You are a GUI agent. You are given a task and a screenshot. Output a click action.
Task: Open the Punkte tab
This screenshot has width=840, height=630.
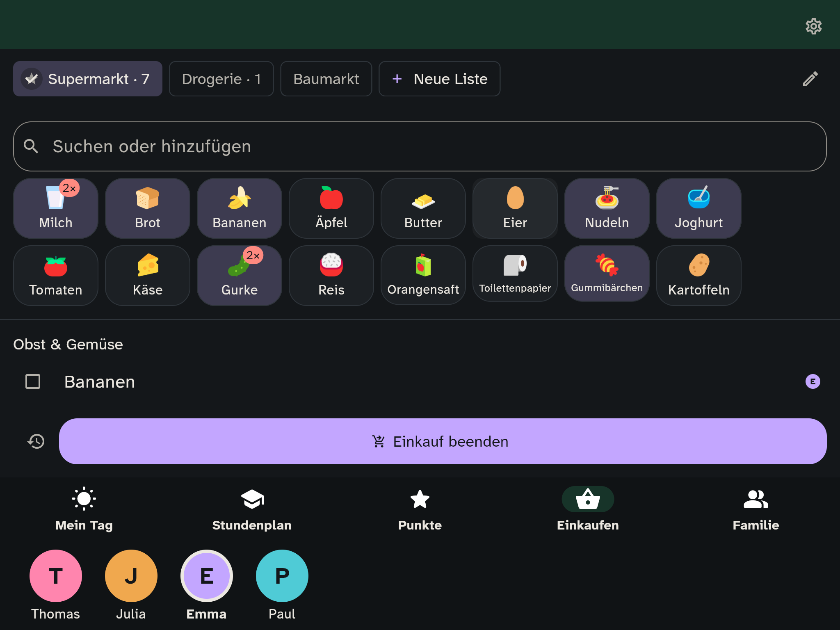point(420,509)
